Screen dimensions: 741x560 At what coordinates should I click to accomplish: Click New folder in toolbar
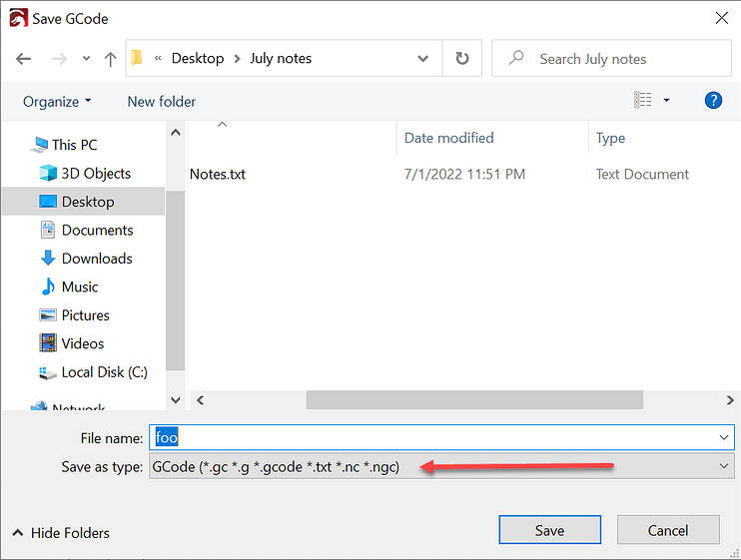[x=162, y=102]
